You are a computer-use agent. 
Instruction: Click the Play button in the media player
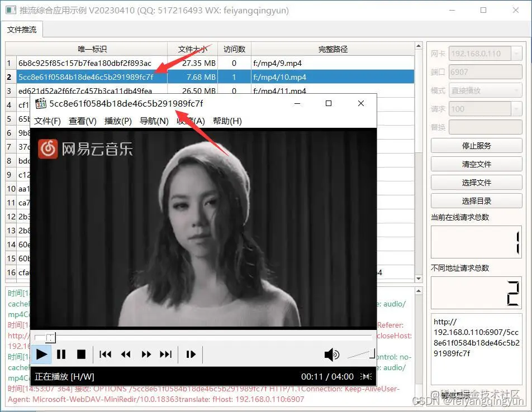(41, 354)
